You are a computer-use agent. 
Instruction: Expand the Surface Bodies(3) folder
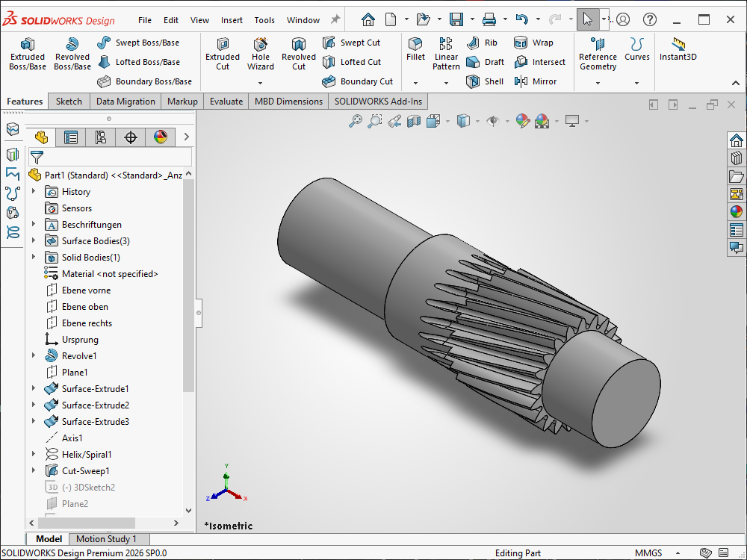tap(34, 241)
